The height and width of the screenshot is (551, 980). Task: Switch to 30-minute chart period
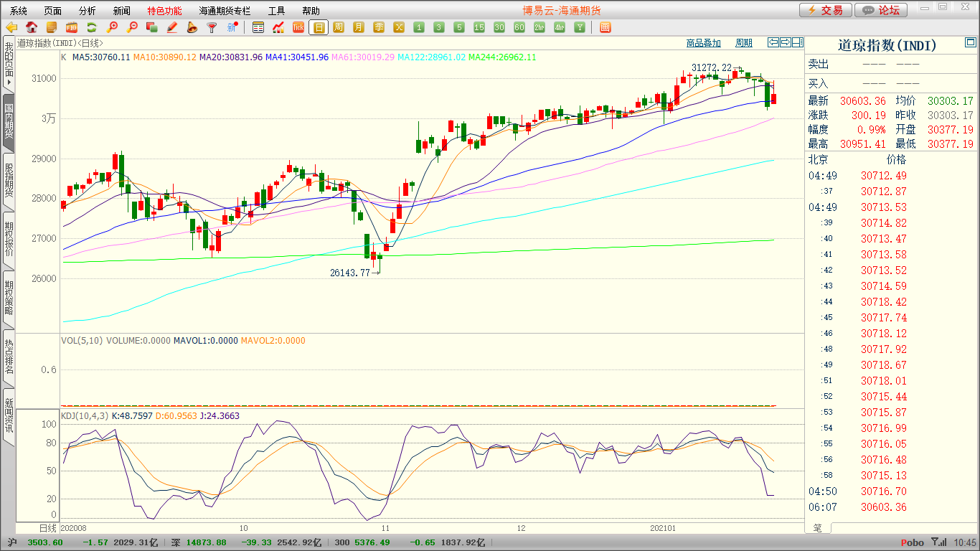pyautogui.click(x=499, y=27)
